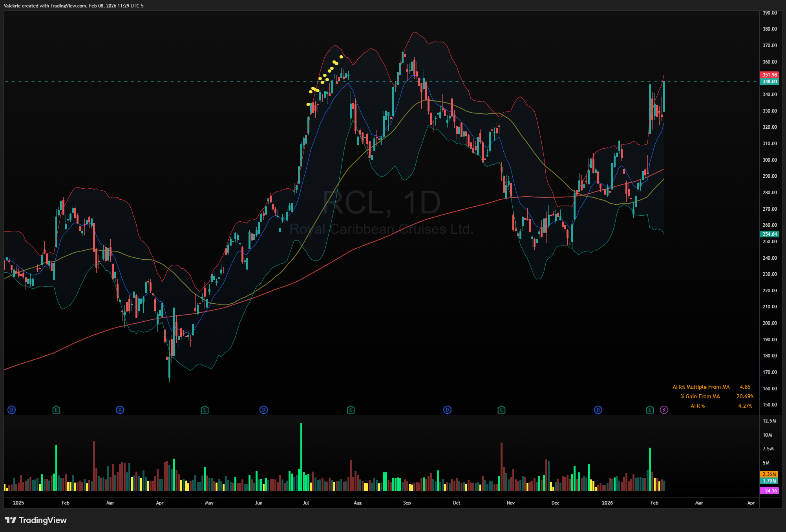Click the earnings marker in late October 2025

(501, 410)
